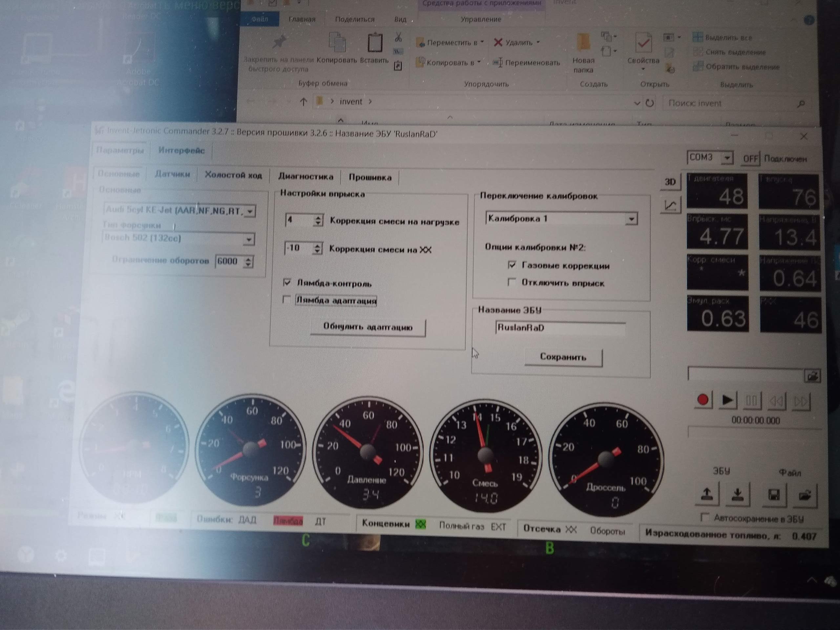Open the 3D map view button

[x=670, y=182]
